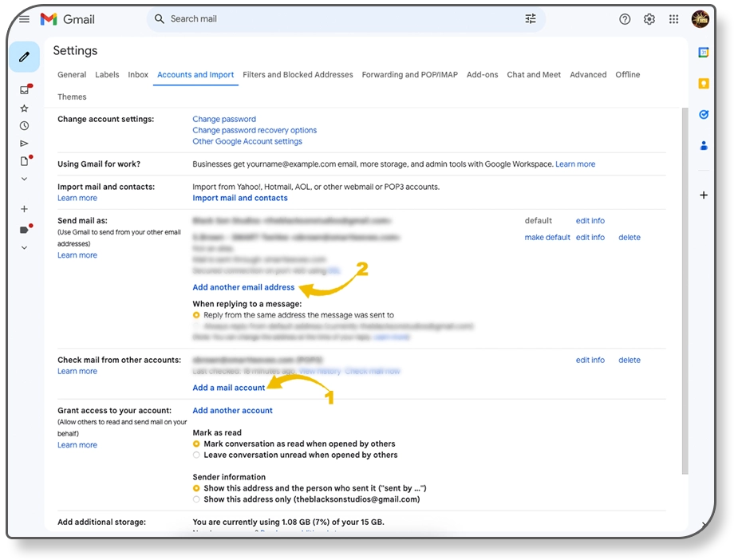Click 'Add another email address' link
738x560 pixels.
243,287
